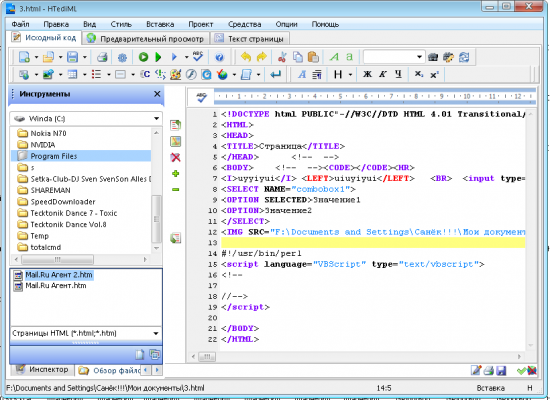Click the blue play triangle icon
Viewport: 550px width, 400px height.
(174, 57)
